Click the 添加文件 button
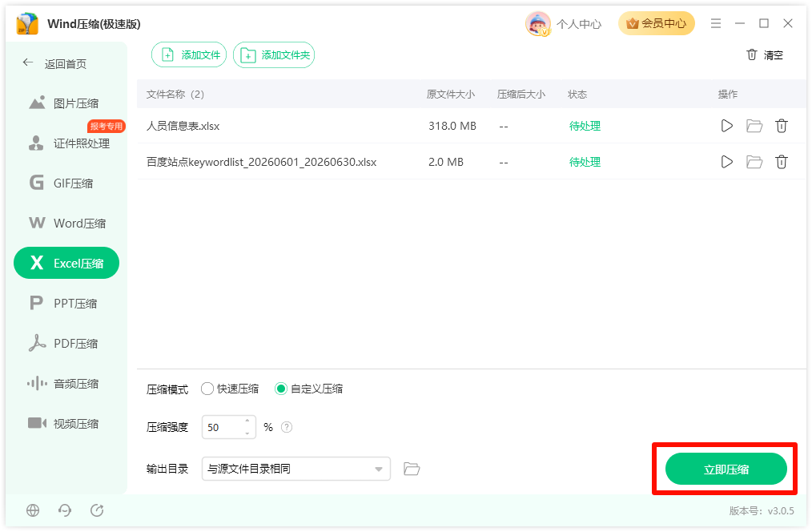Image resolution: width=812 pixels, height=532 pixels. (189, 55)
